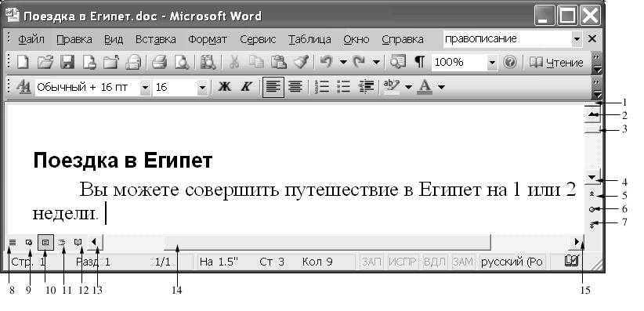
Task: Open the Вид menu
Action: click(114, 39)
